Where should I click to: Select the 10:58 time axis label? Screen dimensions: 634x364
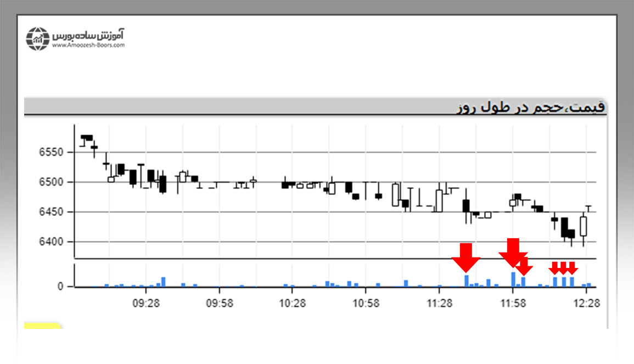pyautogui.click(x=366, y=303)
